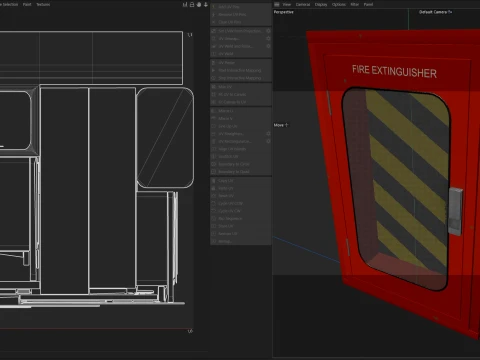The width and height of the screenshot is (480, 360).
Task: Open options gear next to UV Rectangularize
Action: (268, 141)
